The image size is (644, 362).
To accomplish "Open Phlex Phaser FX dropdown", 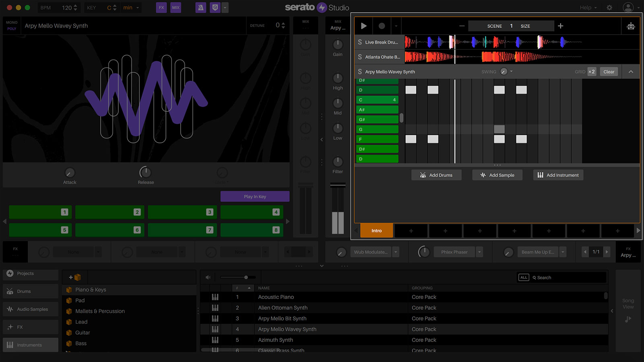I will click(479, 252).
